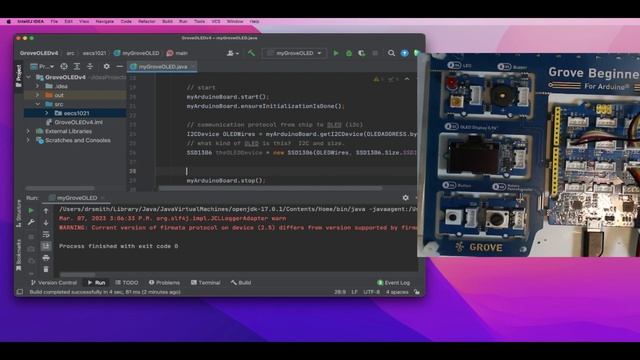The width and height of the screenshot is (640, 360).
Task: Change LF line separator in status bar
Action: click(x=354, y=292)
